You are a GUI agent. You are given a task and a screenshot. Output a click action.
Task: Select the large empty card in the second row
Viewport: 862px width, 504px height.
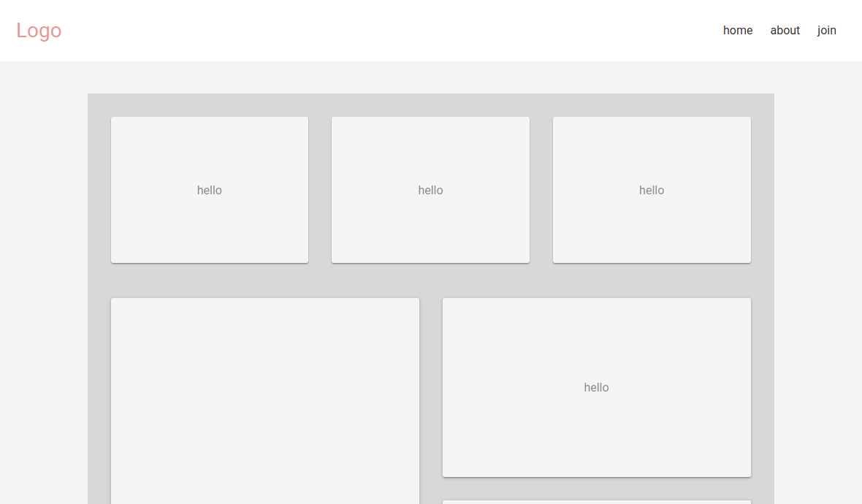tap(265, 401)
